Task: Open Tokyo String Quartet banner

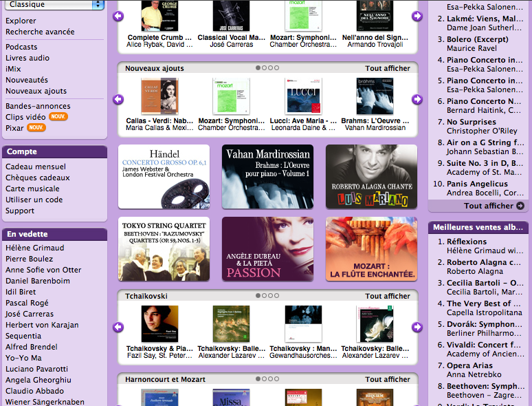Action: (164, 249)
